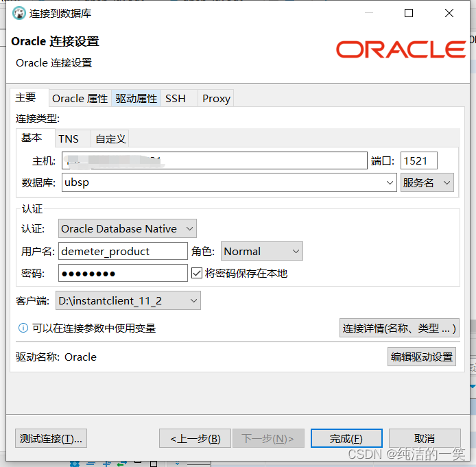Open the 自定义 custom connection tab
The width and height of the screenshot is (476, 467).
[x=110, y=139]
